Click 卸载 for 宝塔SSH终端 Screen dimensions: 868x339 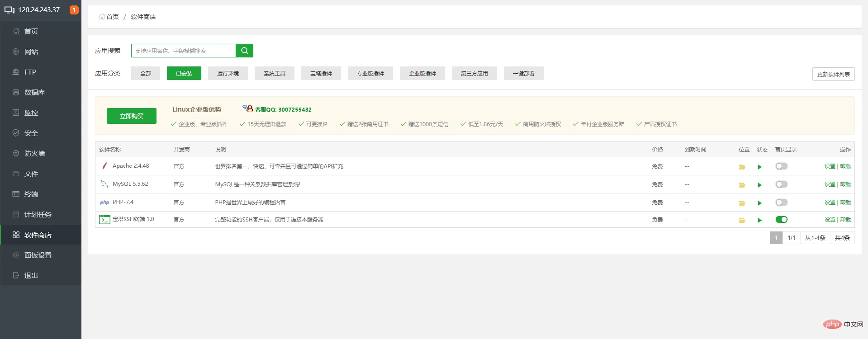click(845, 220)
